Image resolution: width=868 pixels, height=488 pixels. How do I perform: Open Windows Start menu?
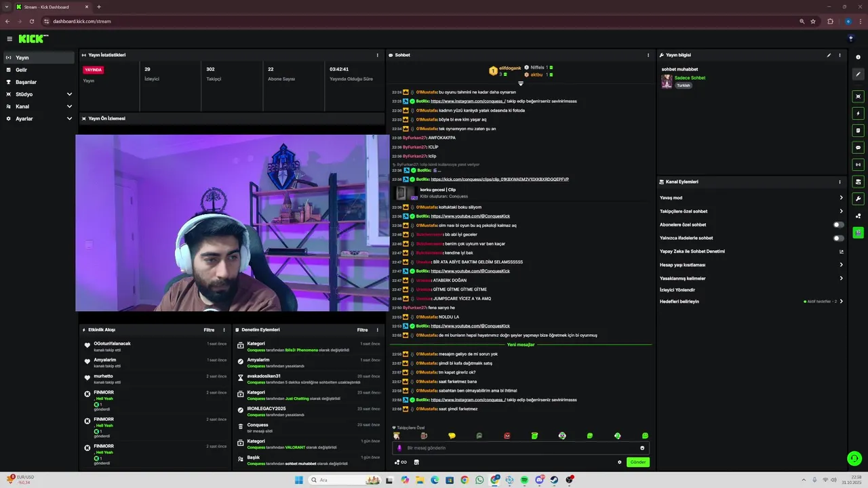pos(299,480)
